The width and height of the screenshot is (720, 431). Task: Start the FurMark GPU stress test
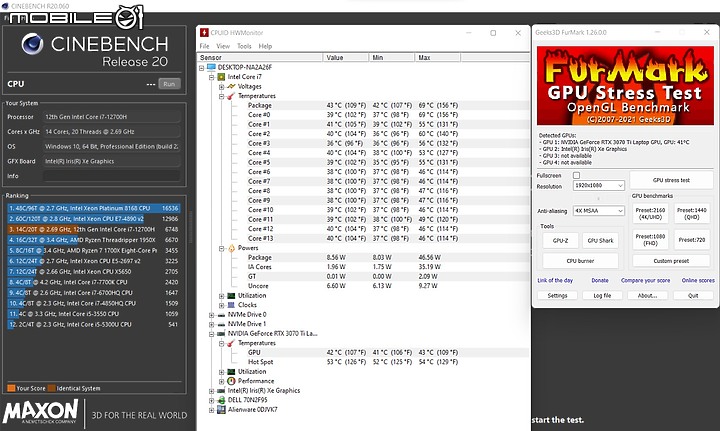[671, 180]
